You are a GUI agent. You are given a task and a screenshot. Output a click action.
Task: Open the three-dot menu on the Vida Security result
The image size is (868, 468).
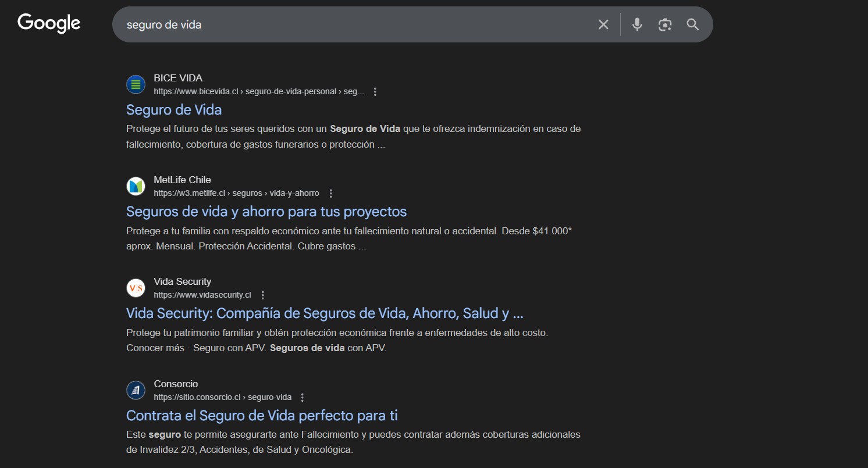pos(262,295)
